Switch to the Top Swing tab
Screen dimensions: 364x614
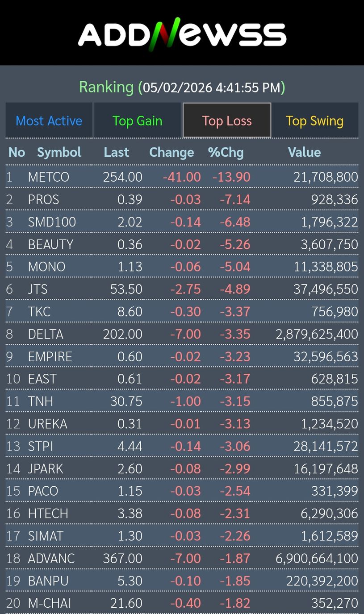click(x=314, y=121)
